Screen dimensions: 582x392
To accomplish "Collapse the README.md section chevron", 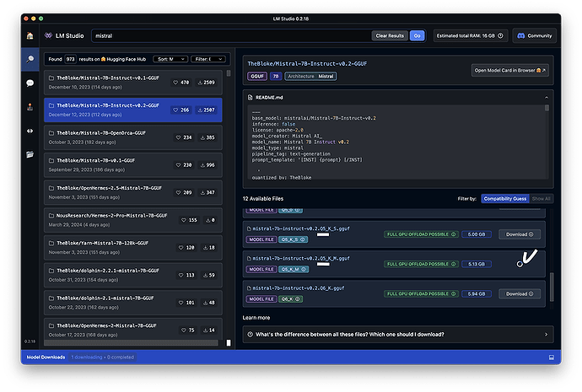I will coord(547,98).
